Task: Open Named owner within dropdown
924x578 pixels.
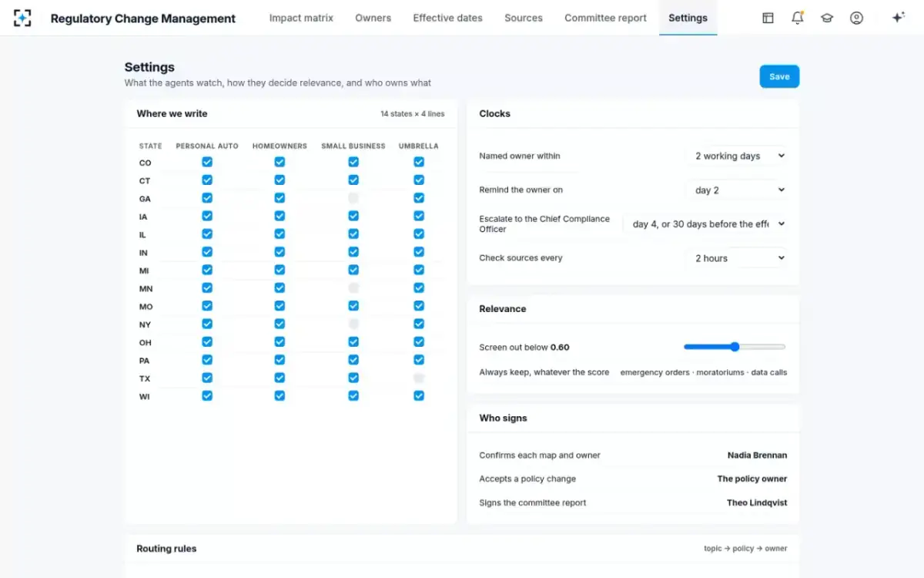Action: 736,156
